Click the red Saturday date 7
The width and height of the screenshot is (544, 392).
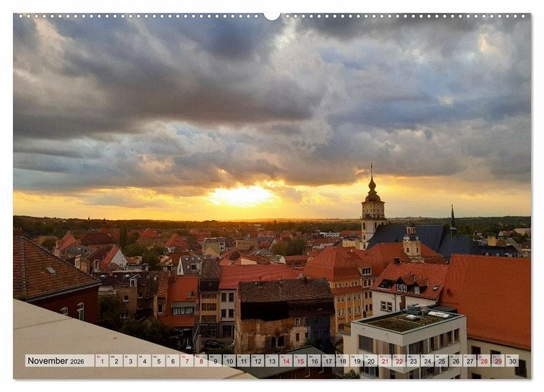(186, 361)
